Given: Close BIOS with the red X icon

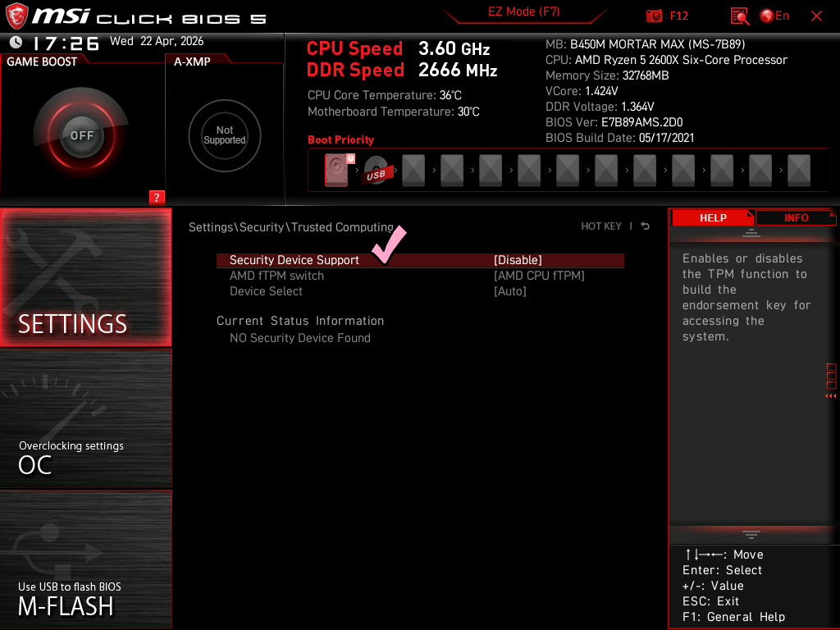Looking at the screenshot, I should click(x=816, y=16).
